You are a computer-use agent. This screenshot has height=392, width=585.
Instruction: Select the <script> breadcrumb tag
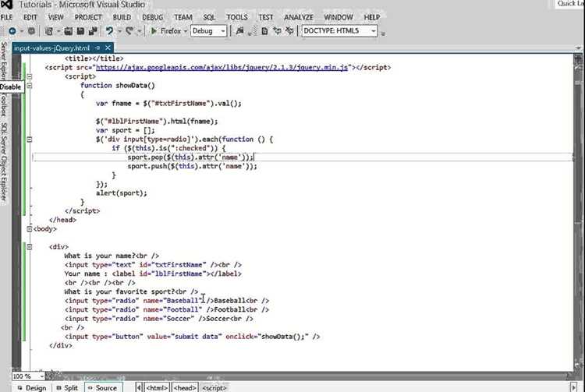click(x=214, y=388)
